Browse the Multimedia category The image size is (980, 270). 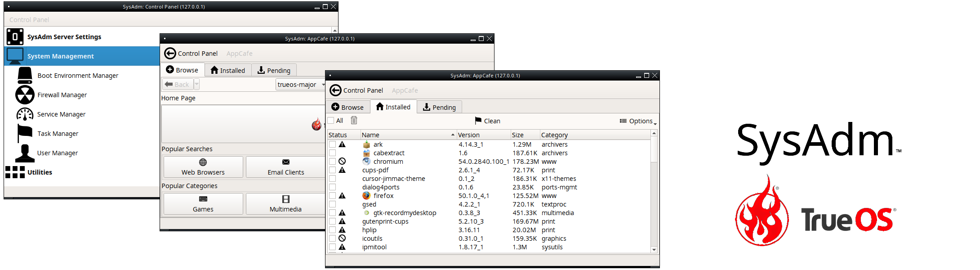[x=286, y=204]
